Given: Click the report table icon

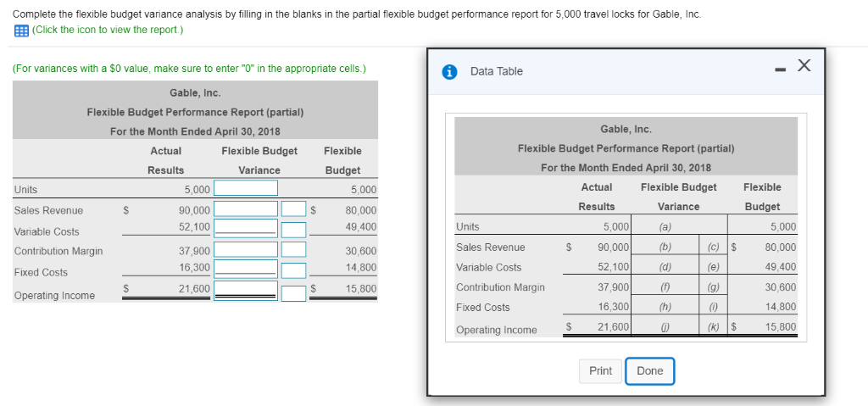Looking at the screenshot, I should pos(21,31).
